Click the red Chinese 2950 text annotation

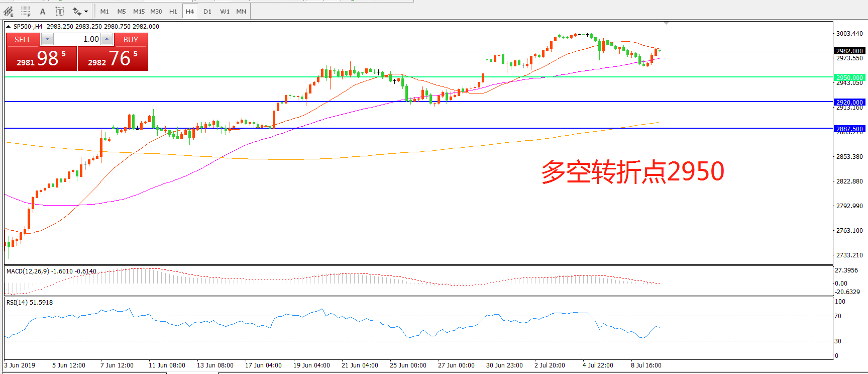(x=632, y=172)
